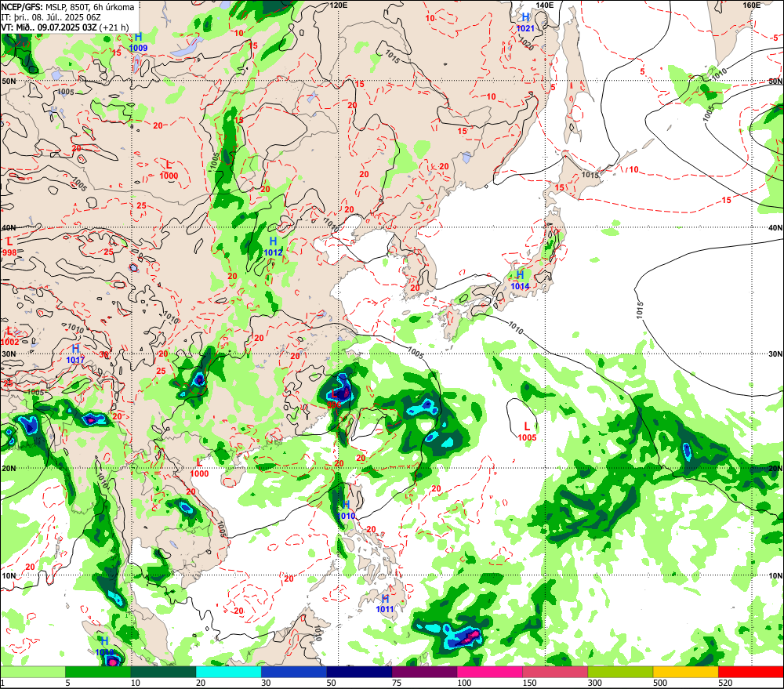Pick the purple 75–100 legend swatch
This screenshot has height=689, width=784.
pos(424,672)
